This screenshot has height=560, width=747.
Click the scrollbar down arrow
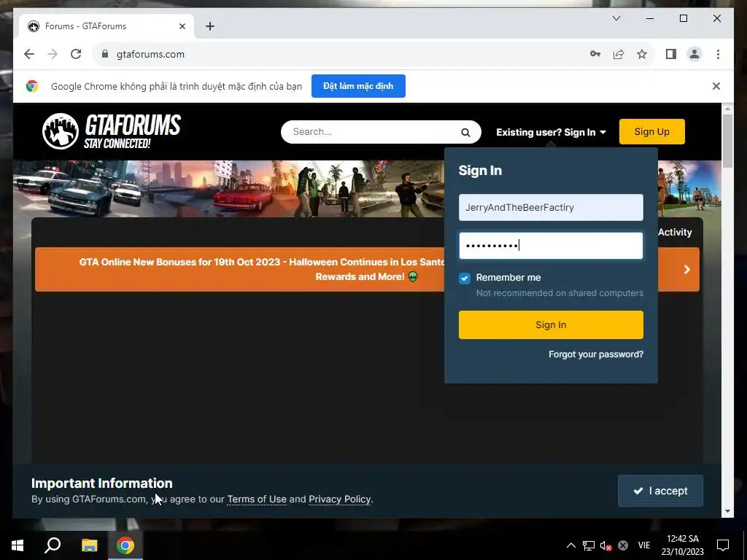(x=727, y=511)
